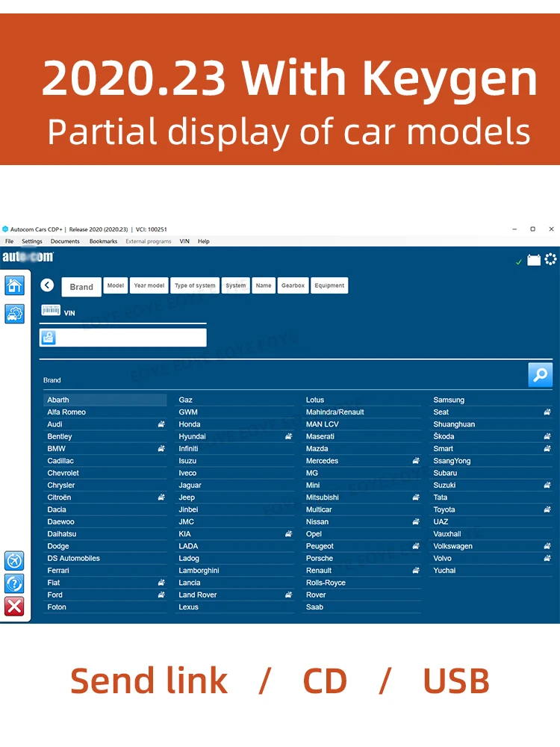560x747 pixels.
Task: Choose Jaguar from the list
Action: (x=234, y=485)
